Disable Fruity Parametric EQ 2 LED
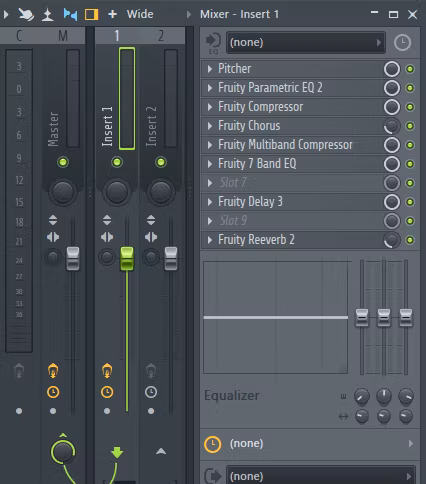 [x=410, y=88]
